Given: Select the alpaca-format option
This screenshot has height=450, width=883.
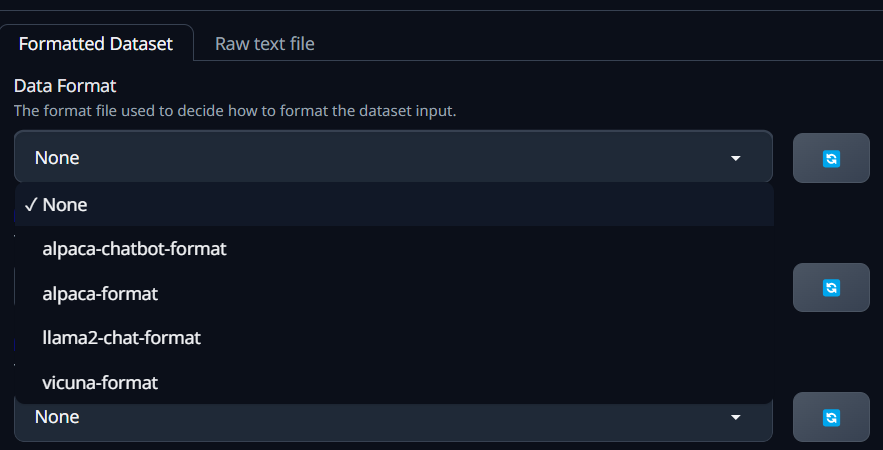Looking at the screenshot, I should coord(100,294).
